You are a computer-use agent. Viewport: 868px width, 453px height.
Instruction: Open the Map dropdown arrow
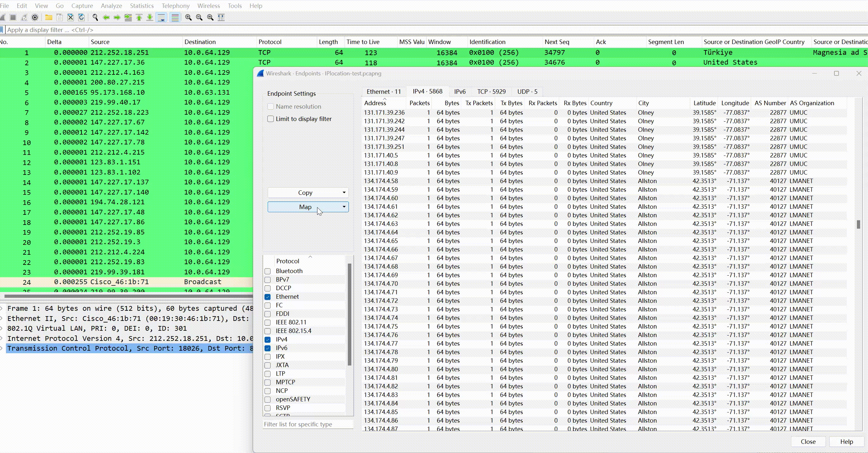click(344, 207)
